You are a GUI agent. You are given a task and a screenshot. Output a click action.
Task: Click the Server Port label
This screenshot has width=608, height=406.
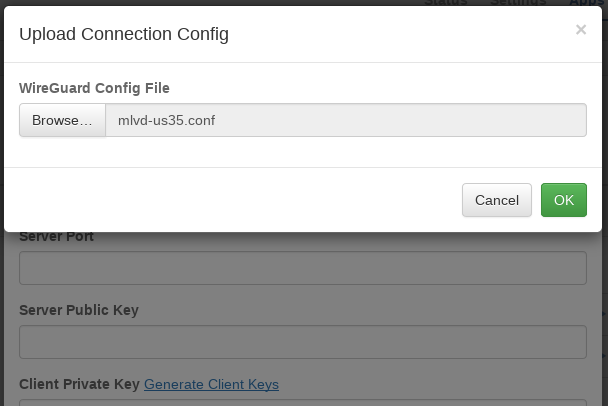57,238
